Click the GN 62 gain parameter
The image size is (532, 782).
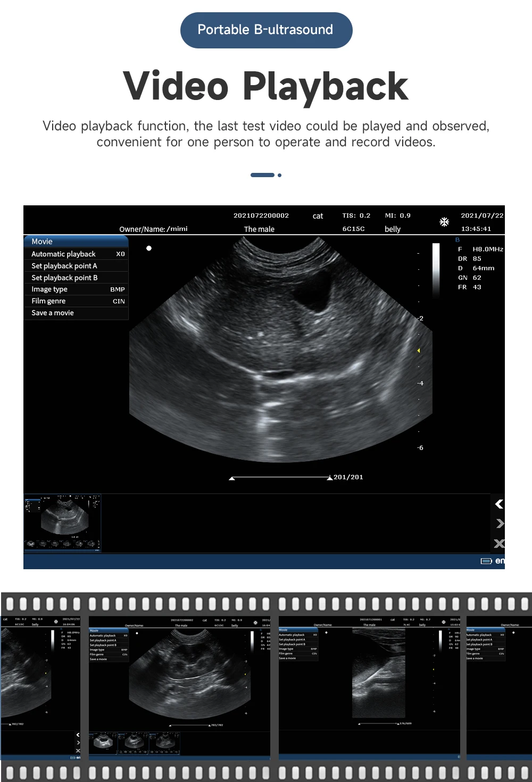469,278
